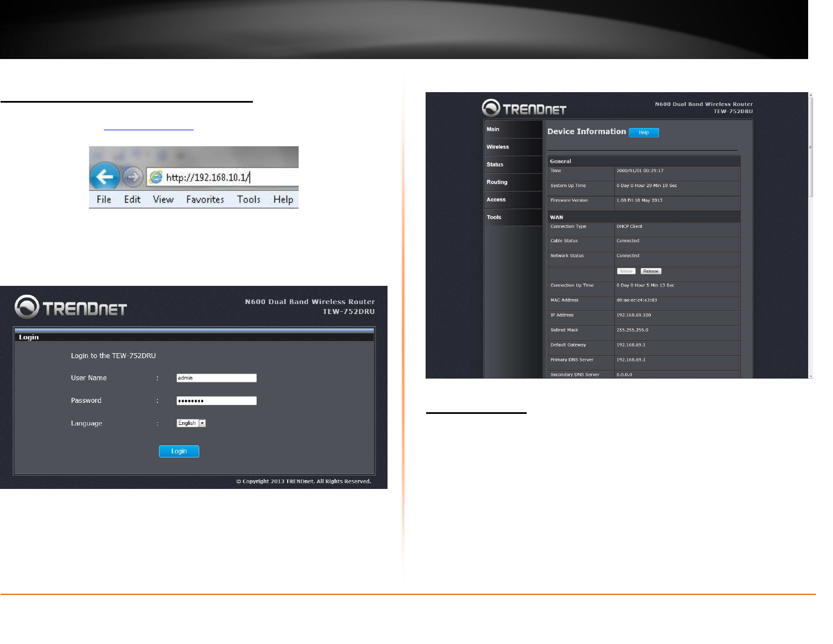
Task: Click the Release button under WAN
Action: (x=651, y=271)
